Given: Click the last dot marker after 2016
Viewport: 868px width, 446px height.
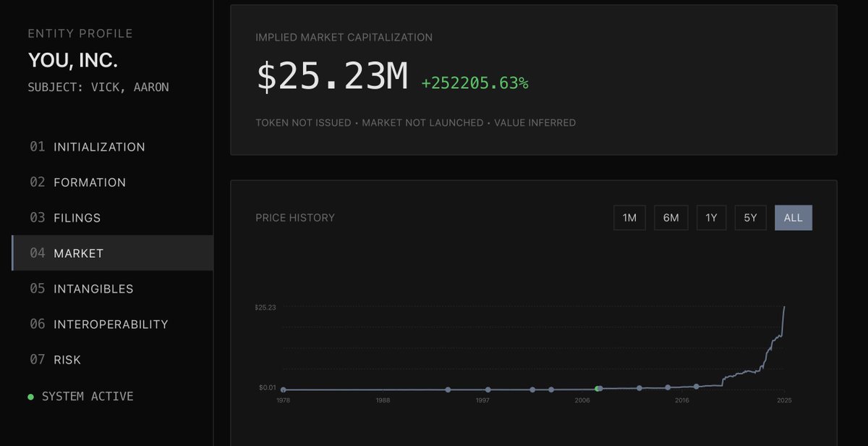Looking at the screenshot, I should 697,387.
